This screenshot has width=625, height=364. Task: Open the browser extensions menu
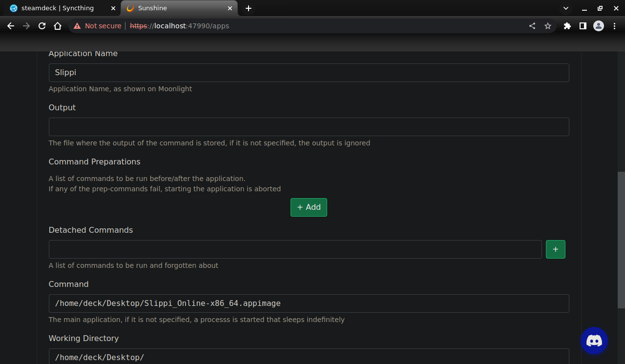567,26
